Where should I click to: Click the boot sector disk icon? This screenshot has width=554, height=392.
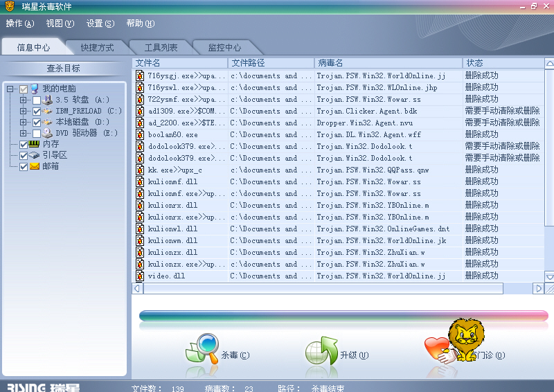point(34,155)
